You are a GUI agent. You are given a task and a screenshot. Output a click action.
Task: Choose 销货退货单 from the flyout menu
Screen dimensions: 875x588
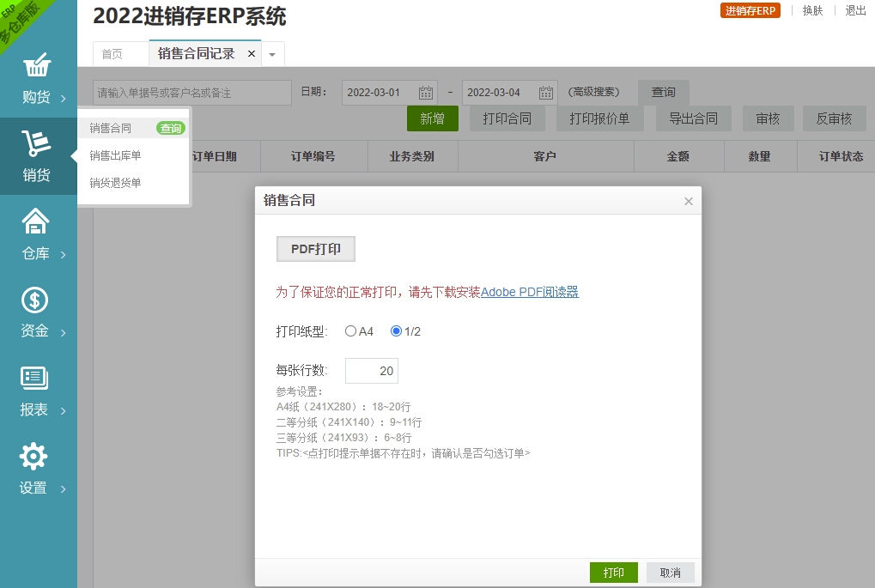(116, 183)
